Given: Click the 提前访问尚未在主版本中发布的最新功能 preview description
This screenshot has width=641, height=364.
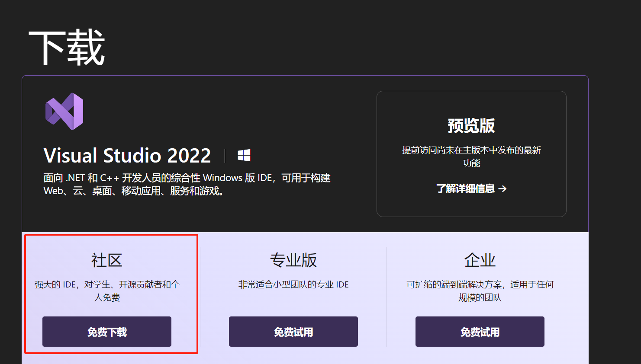Looking at the screenshot, I should [x=471, y=156].
